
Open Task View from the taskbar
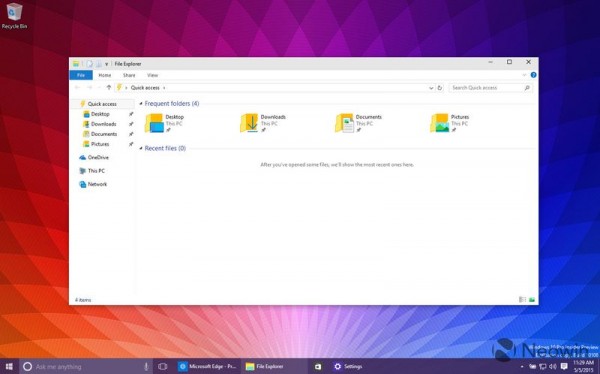(x=163, y=367)
